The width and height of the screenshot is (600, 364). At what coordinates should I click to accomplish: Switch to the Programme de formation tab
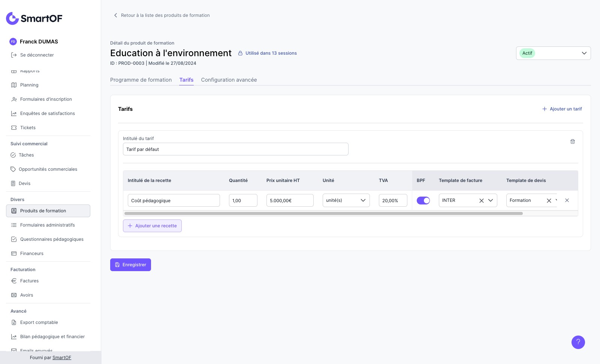pos(141,80)
